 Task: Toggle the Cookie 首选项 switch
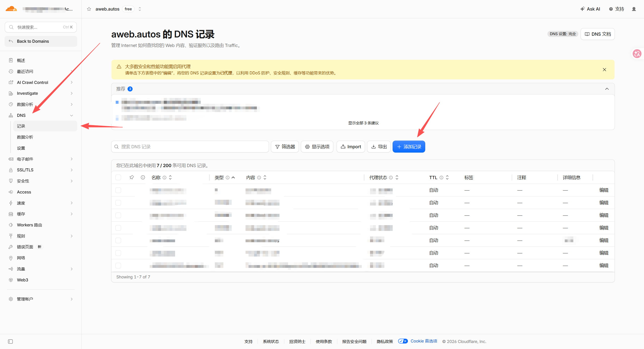[403, 341]
